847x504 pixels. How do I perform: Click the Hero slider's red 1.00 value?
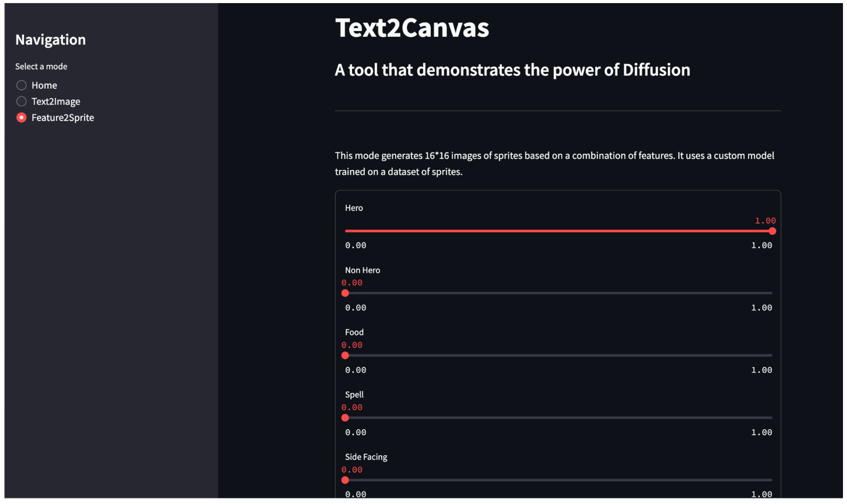pyautogui.click(x=766, y=221)
